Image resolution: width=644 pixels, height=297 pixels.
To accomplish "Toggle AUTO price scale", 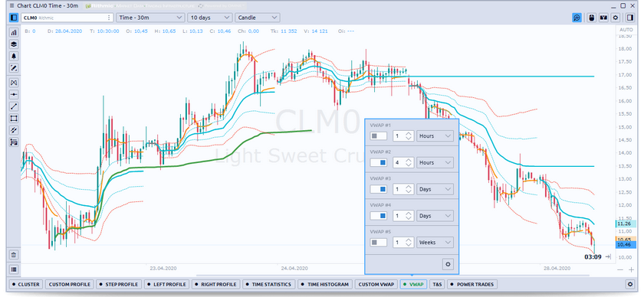I will pyautogui.click(x=626, y=30).
